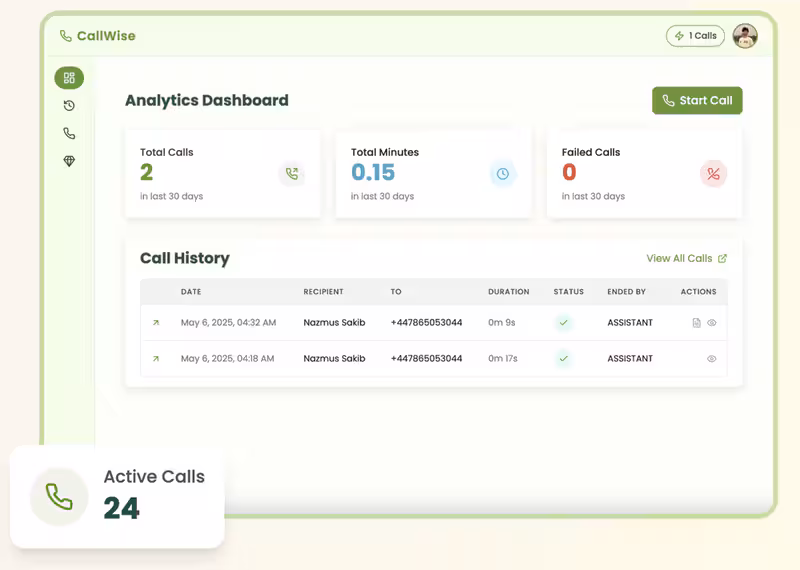The width and height of the screenshot is (800, 570).
Task: Select the date May 6, 2025, 04:32 AM
Action: pos(229,323)
